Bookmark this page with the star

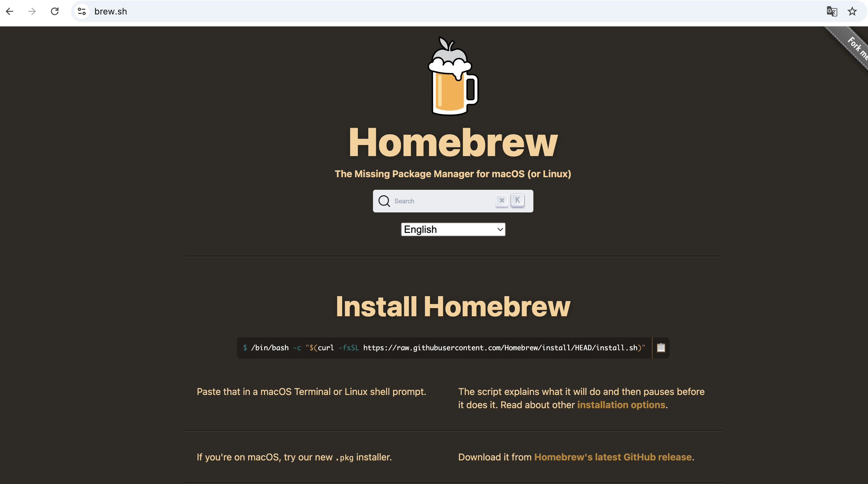pyautogui.click(x=852, y=11)
